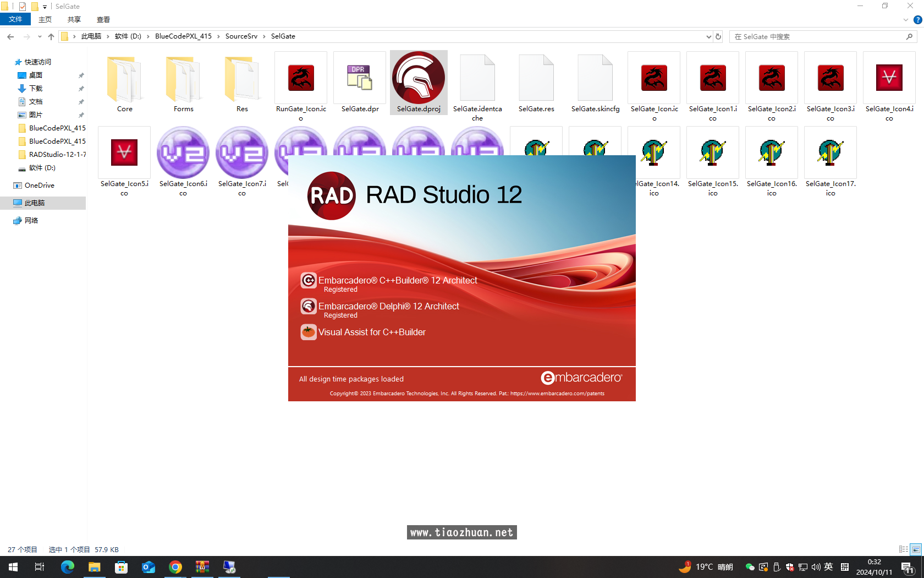Screen dimensions: 924x578
Task: Click BlueCodePXL_415 in the address breadcrumb
Action: [x=183, y=36]
